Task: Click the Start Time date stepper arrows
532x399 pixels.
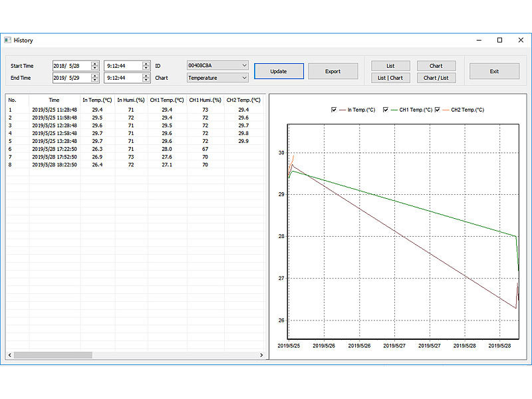Action: click(95, 65)
